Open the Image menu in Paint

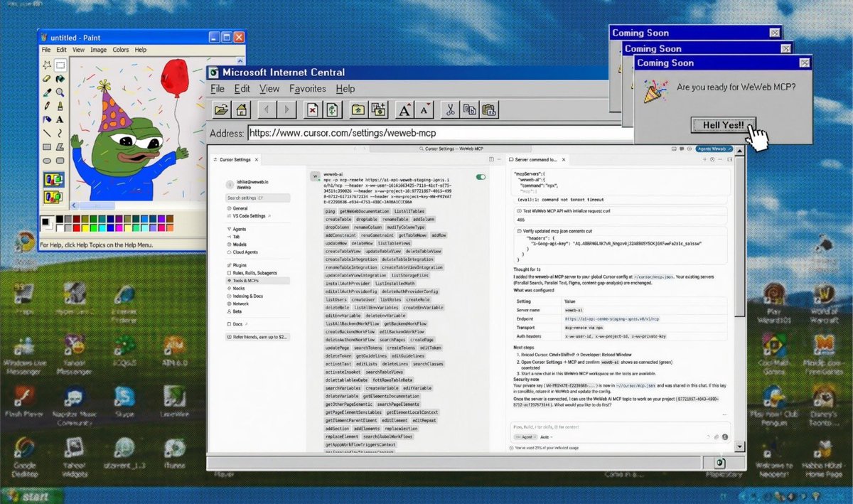click(98, 50)
